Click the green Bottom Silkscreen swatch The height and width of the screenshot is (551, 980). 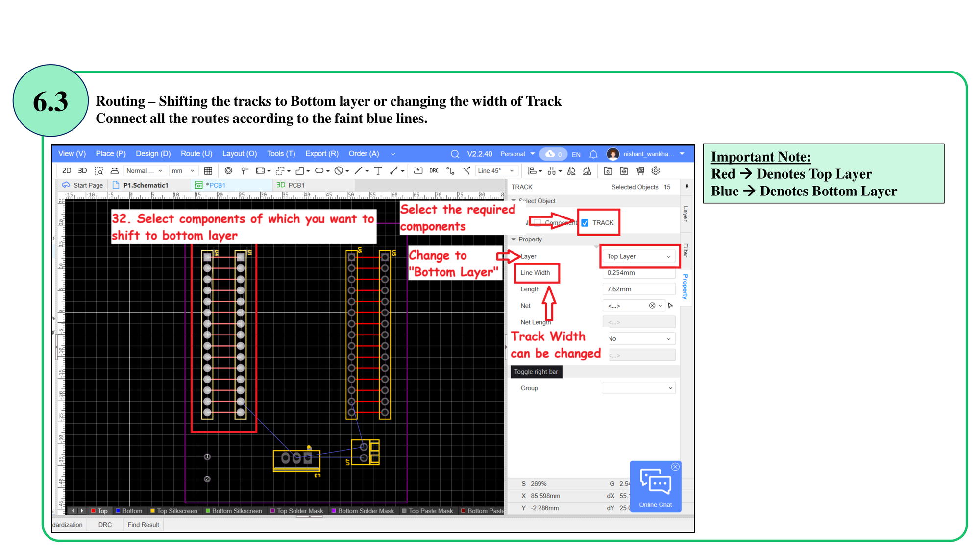208,511
